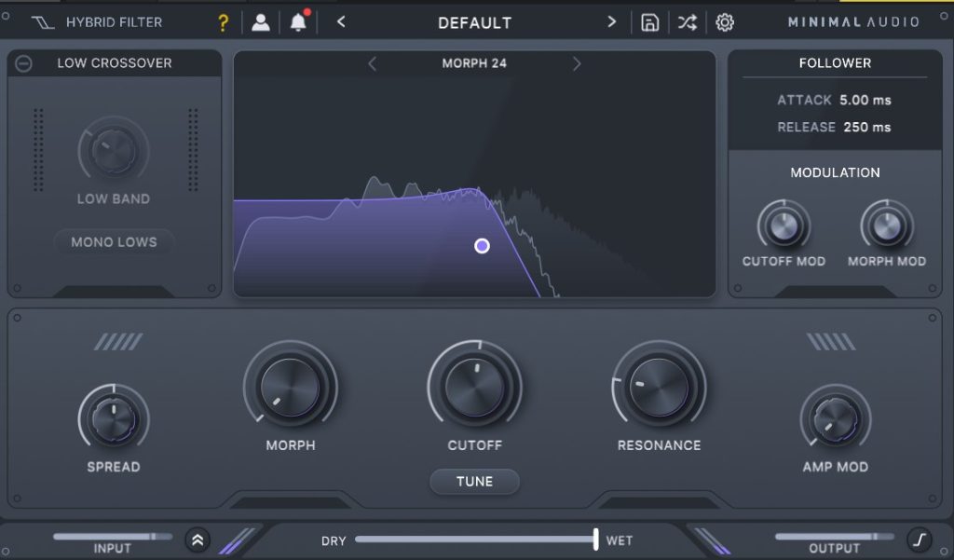Click the Dry/Wet mix slider handle
Image resolution: width=954 pixels, height=560 pixels.
coord(595,540)
